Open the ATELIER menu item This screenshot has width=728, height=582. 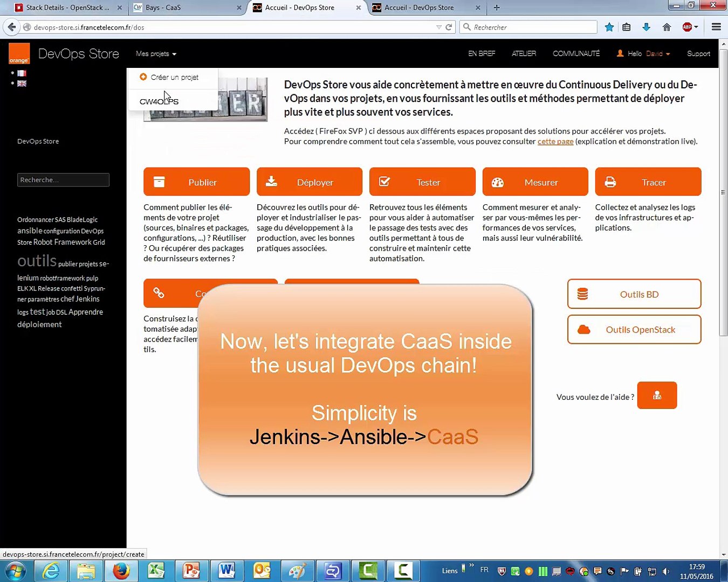[524, 54]
